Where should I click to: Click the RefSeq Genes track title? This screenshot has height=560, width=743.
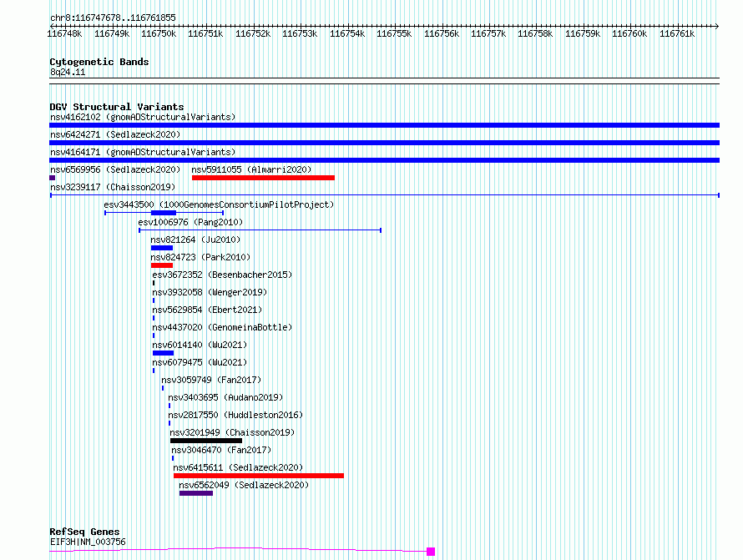click(x=84, y=532)
